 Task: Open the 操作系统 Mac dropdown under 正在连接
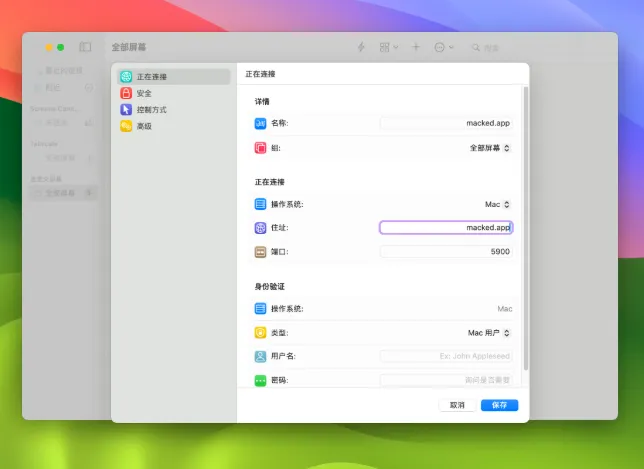click(497, 204)
